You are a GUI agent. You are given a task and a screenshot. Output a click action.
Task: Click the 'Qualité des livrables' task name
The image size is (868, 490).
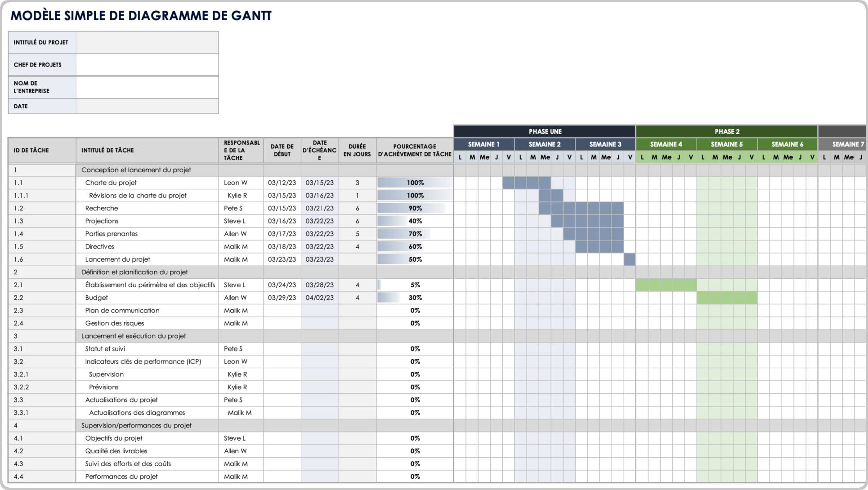[116, 451]
